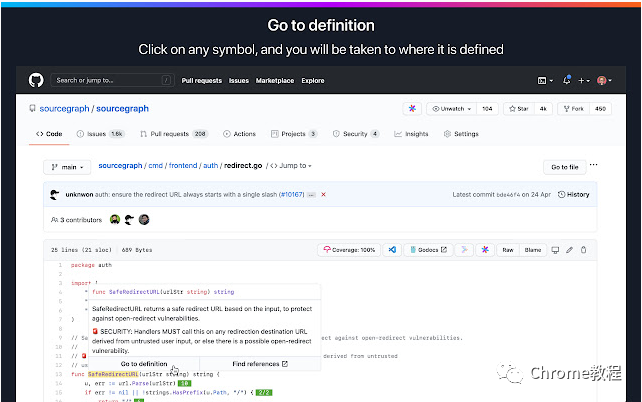Screen dimensions: 642x402
Task: Switch to the Pull requests tab
Action: 174,134
